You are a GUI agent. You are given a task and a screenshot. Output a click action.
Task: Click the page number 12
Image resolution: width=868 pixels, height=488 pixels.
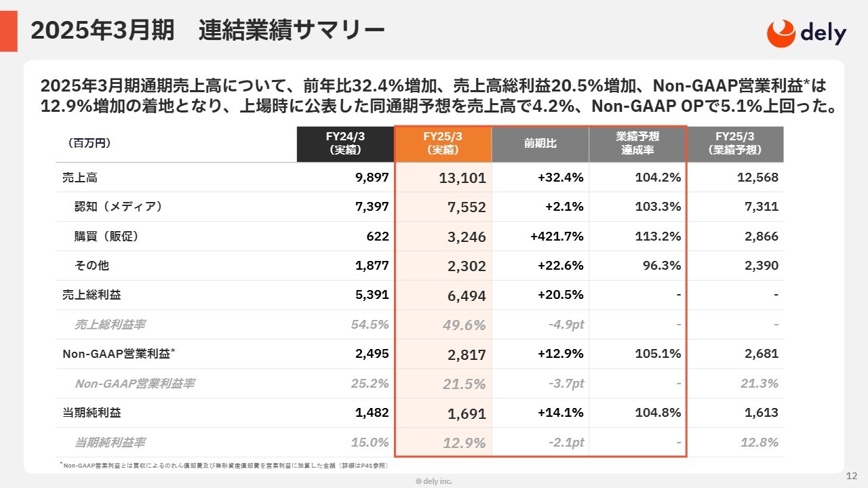[x=853, y=476]
